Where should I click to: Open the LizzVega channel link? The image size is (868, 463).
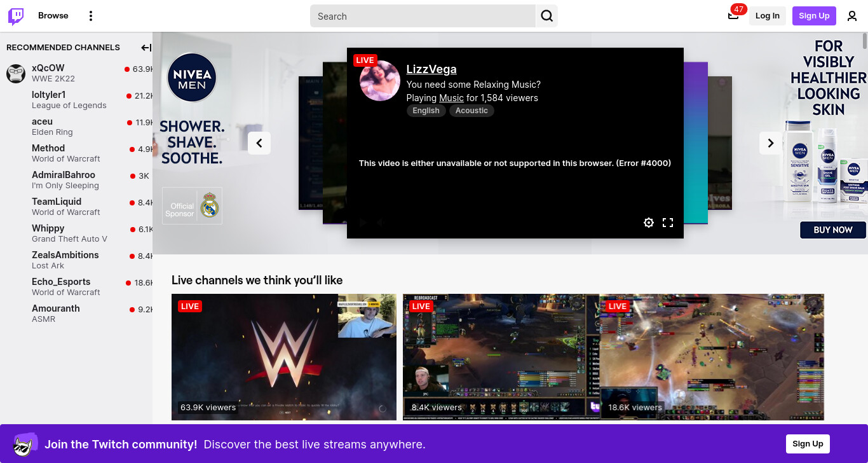[x=431, y=69]
